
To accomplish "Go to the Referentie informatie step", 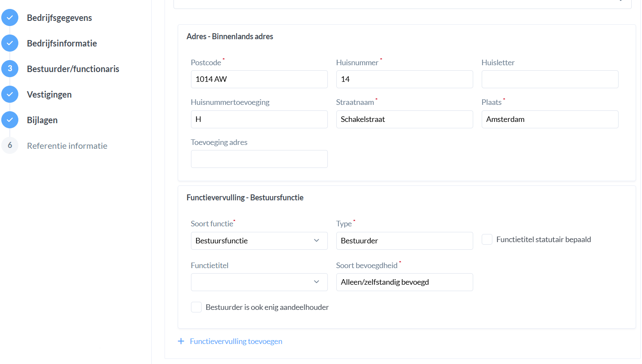I will tap(67, 146).
